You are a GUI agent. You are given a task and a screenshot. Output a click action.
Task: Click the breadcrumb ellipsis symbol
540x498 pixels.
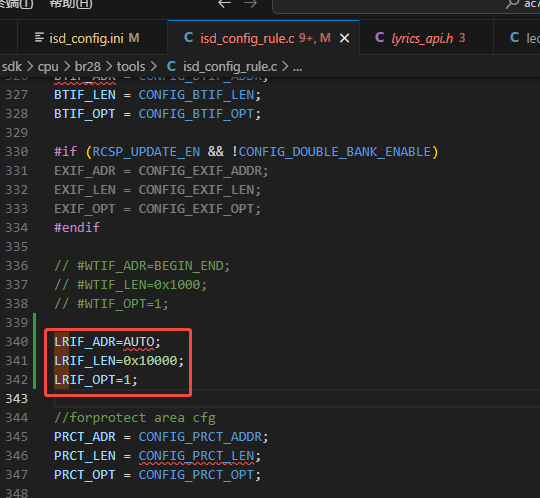[x=298, y=67]
